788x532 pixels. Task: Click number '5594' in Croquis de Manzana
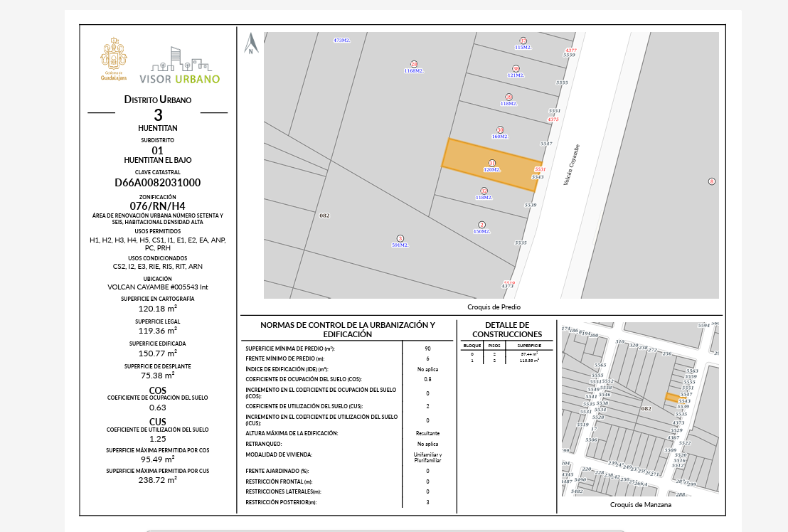704,326
